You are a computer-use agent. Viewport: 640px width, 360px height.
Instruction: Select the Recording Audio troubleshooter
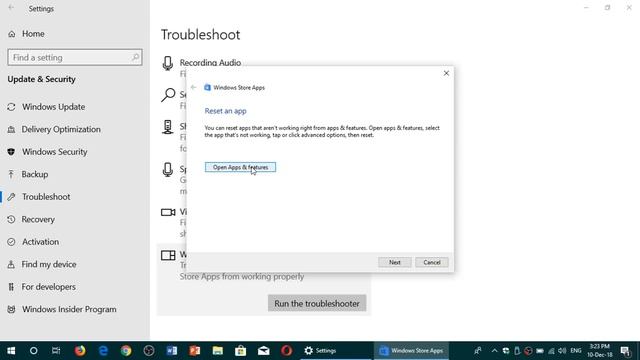(210, 63)
